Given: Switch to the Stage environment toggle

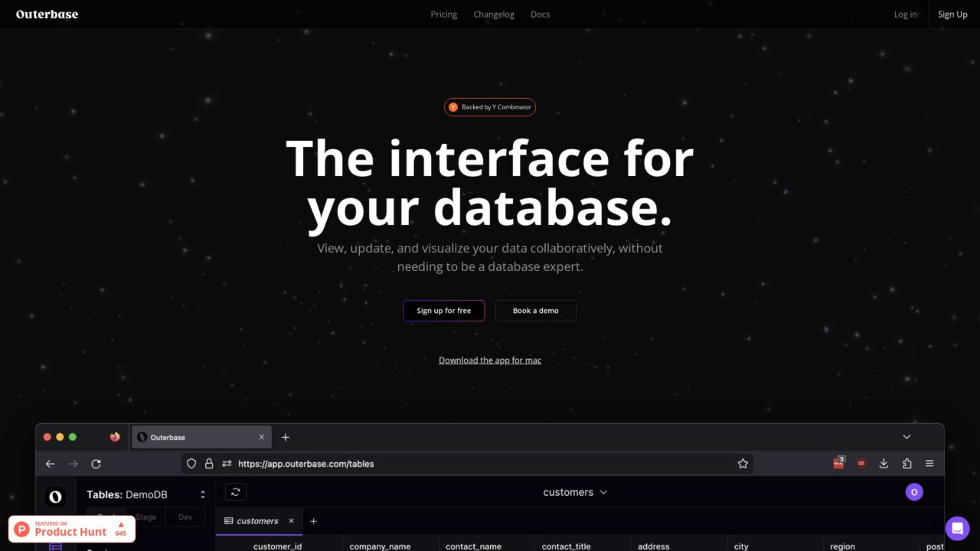Looking at the screenshot, I should tap(145, 517).
